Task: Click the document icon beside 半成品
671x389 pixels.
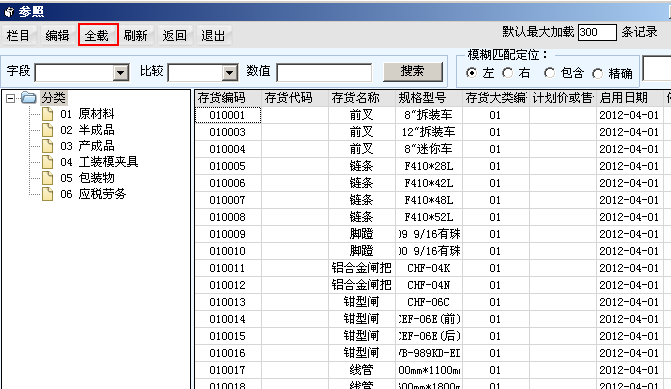Action: pos(48,130)
